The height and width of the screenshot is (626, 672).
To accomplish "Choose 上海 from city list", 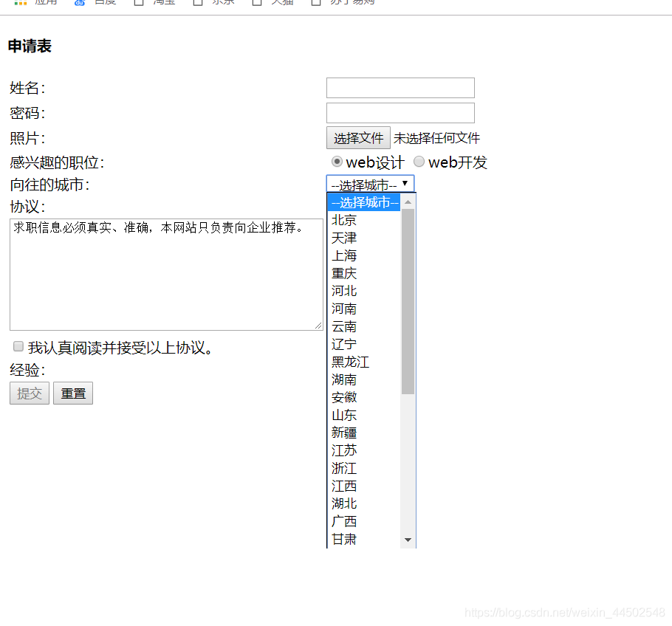I will pos(364,256).
